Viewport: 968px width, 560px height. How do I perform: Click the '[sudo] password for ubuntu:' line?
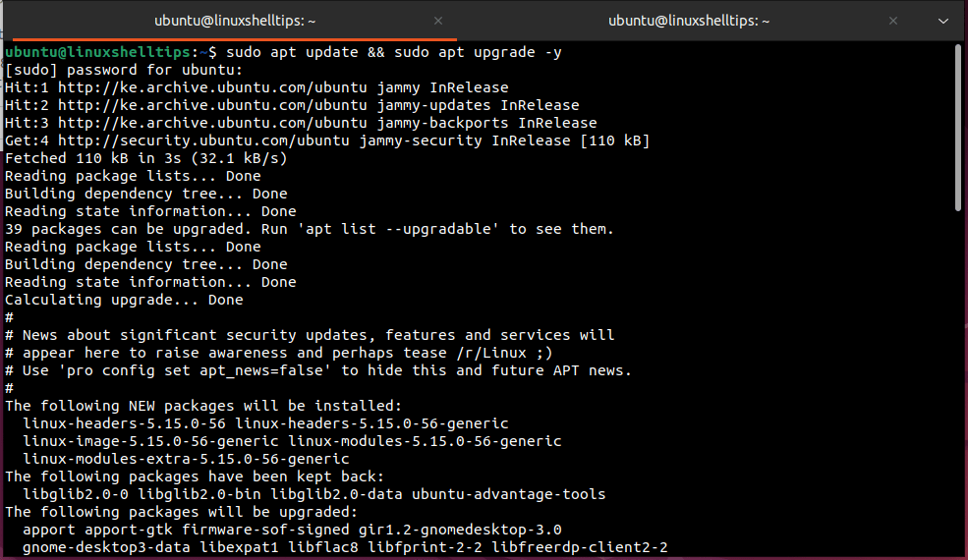coord(124,70)
